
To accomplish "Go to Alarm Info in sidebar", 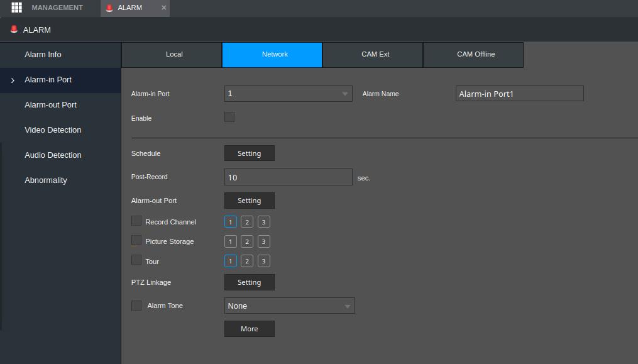I will (x=60, y=55).
